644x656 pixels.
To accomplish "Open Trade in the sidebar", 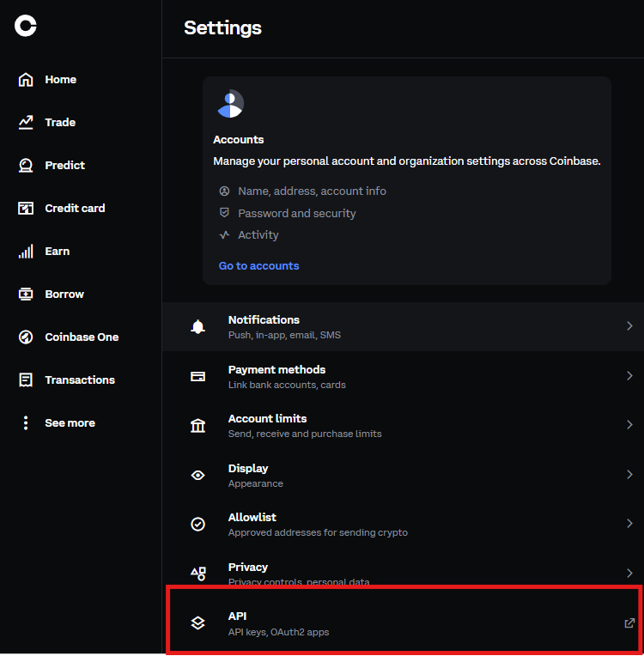I will (60, 122).
